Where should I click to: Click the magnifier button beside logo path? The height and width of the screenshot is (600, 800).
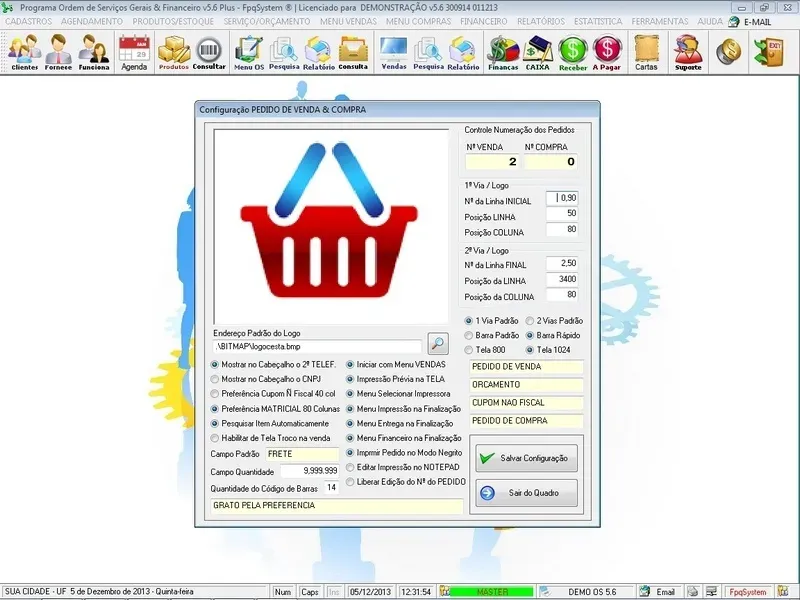438,344
